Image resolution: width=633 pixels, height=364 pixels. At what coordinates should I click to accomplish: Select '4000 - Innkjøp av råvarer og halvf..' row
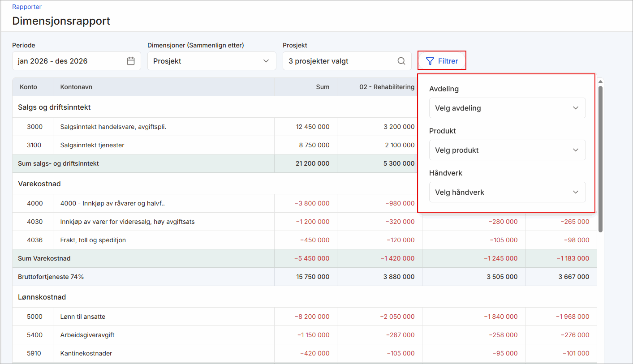tap(305, 203)
